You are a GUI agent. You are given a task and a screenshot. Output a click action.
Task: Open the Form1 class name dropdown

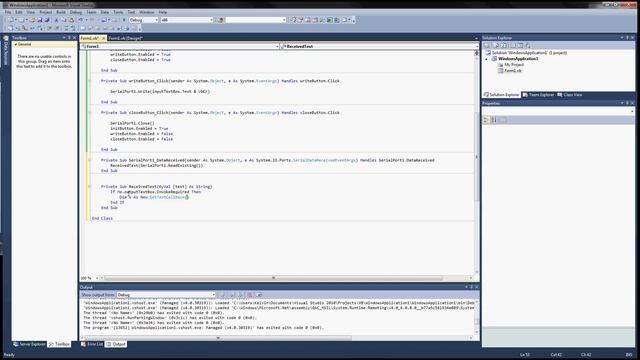180,47
